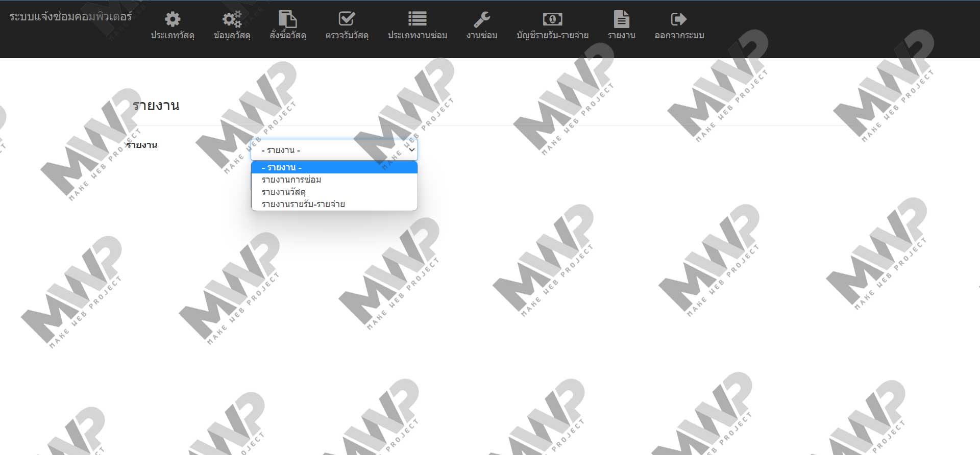Click the รายงาน field label

(x=141, y=145)
